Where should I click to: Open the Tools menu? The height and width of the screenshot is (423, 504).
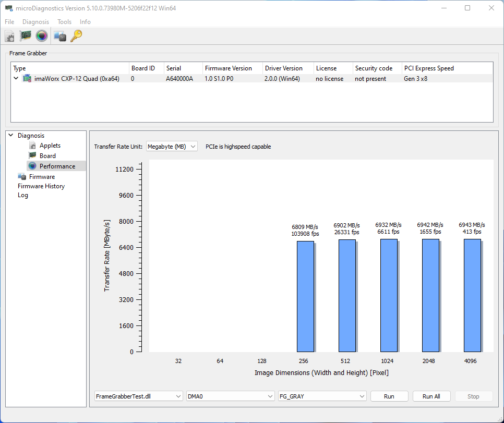coord(64,22)
